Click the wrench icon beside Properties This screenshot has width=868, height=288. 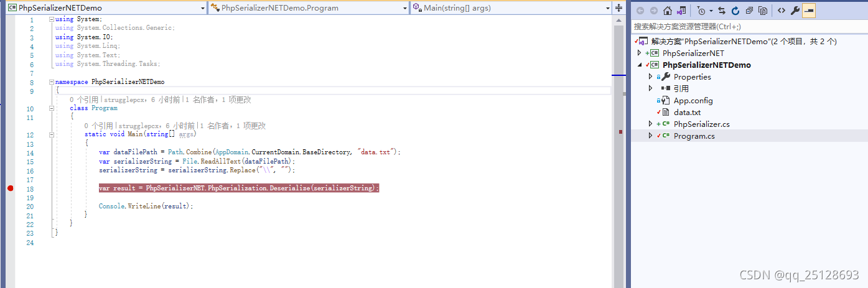[x=666, y=77]
